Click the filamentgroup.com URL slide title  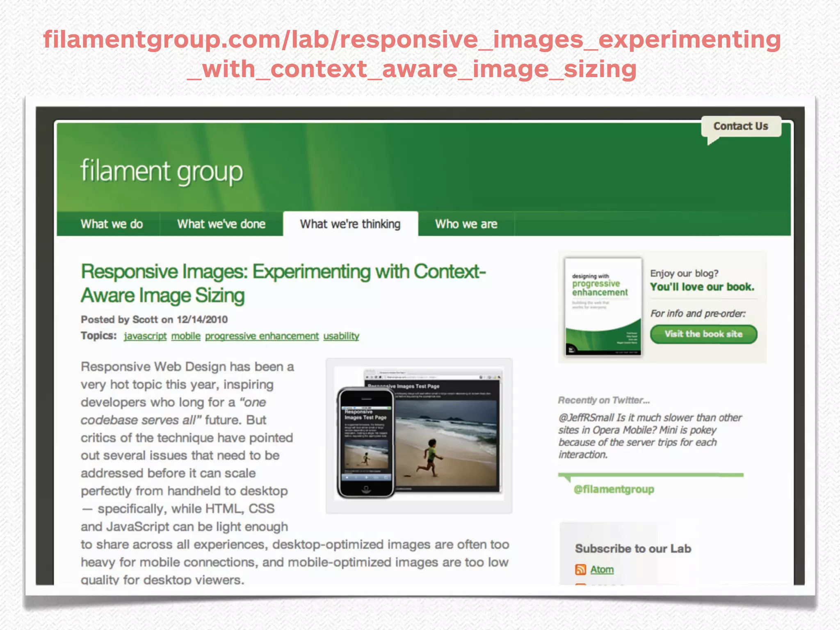click(412, 54)
